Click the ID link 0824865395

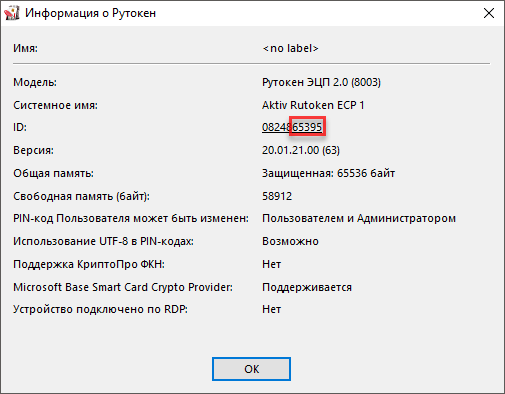click(x=292, y=127)
